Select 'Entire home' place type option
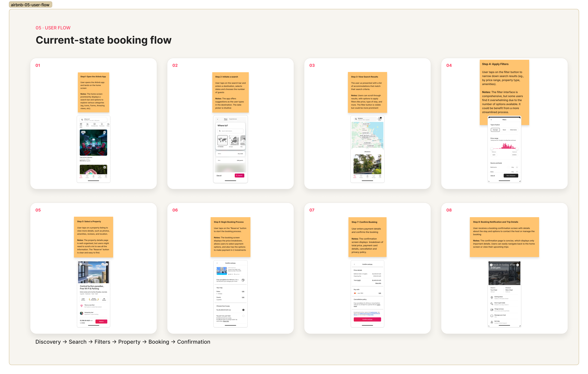The width and height of the screenshot is (588, 374). 513,130
